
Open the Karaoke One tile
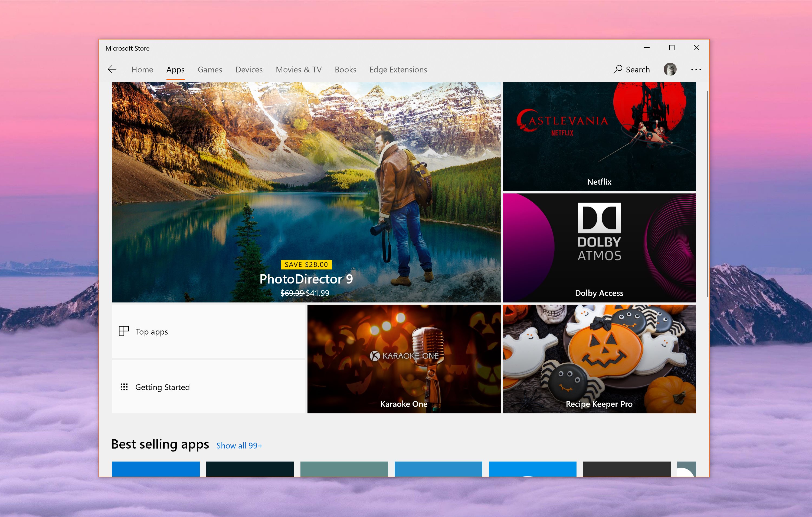[404, 359]
